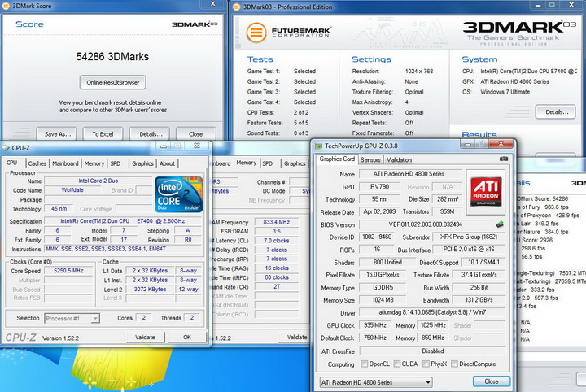Click the GPU Clock 935 MHz field

(x=375, y=325)
